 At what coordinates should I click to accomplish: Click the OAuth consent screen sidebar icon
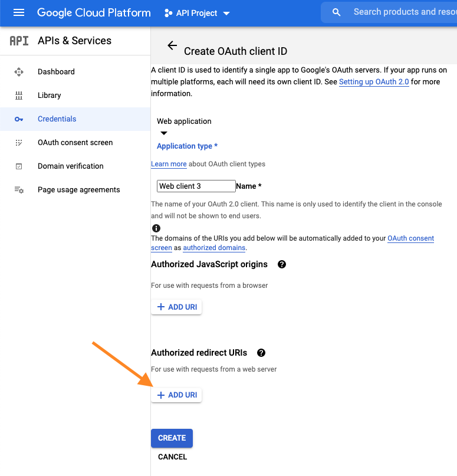pyautogui.click(x=19, y=143)
